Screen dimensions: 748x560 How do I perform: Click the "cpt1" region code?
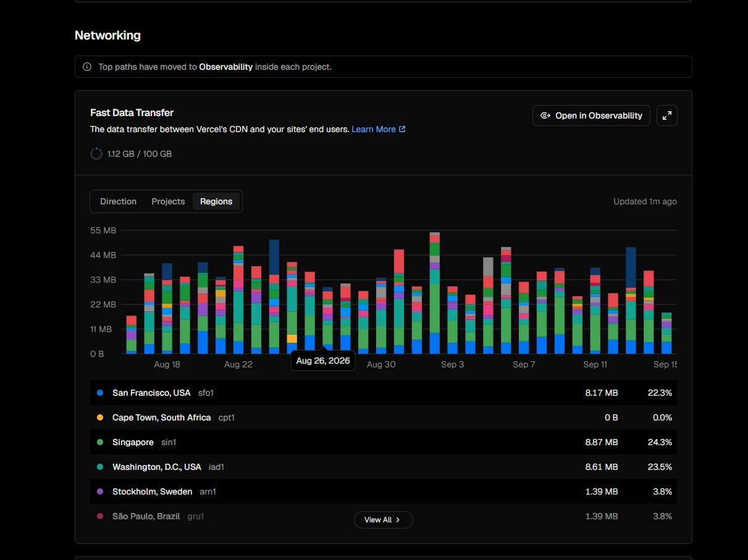227,417
